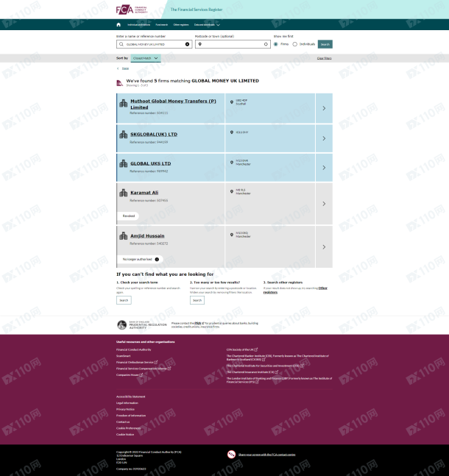
Task: Open the FCA logo homepage
Action: (x=132, y=10)
